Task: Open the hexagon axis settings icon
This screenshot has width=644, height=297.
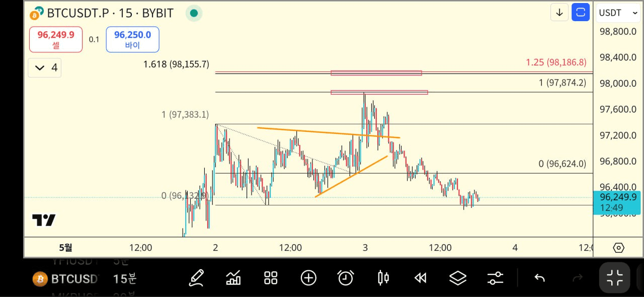Action: coord(618,248)
